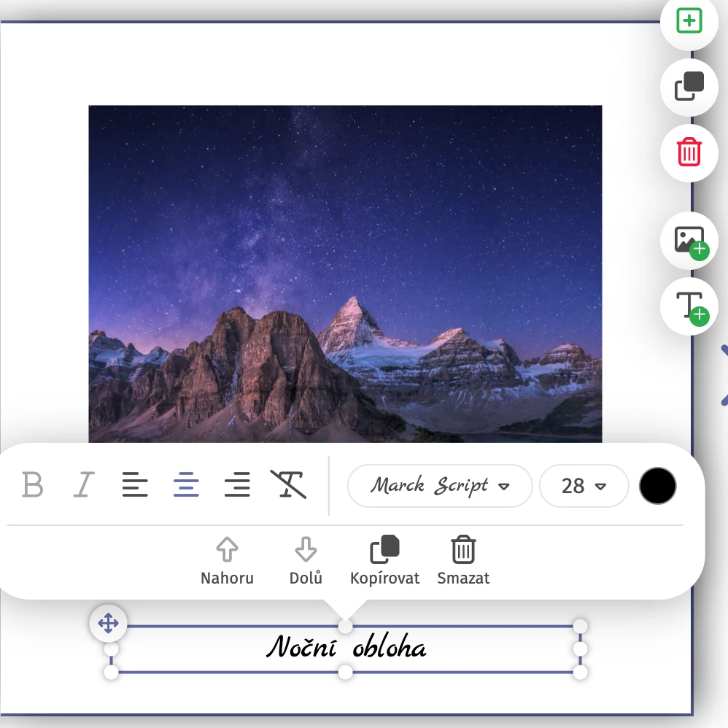Open the black text color swatch
The image size is (728, 728).
657,486
